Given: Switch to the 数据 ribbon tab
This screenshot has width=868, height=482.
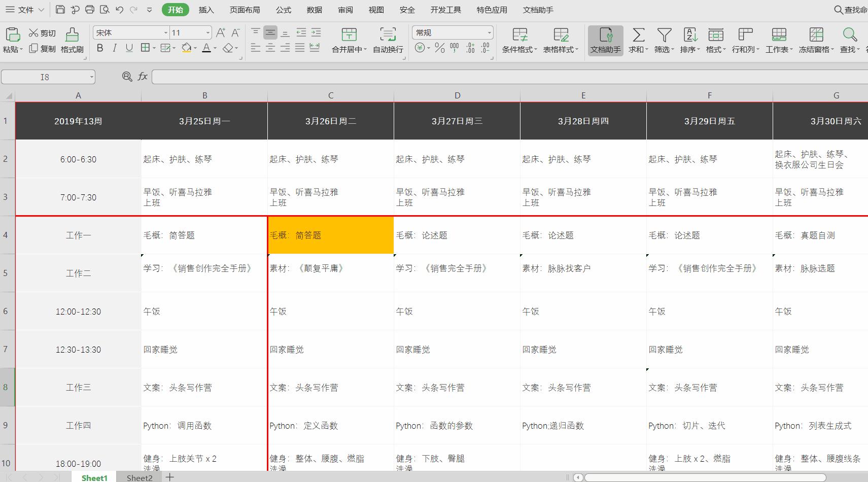Looking at the screenshot, I should 314,9.
